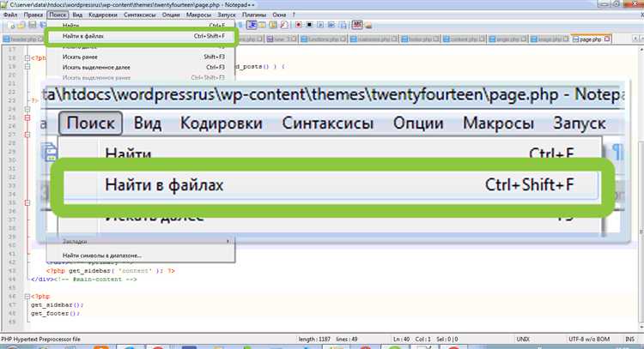644x349 pixels.
Task: Click the PHP Hypertext Preprocessor file status text
Action: tap(40, 340)
